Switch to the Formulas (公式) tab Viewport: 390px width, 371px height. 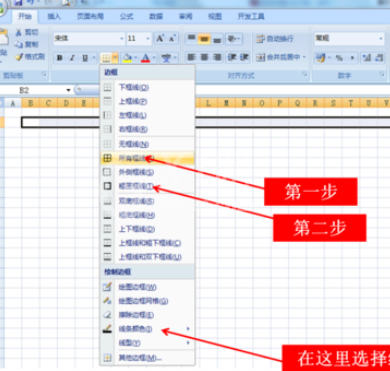coord(126,16)
